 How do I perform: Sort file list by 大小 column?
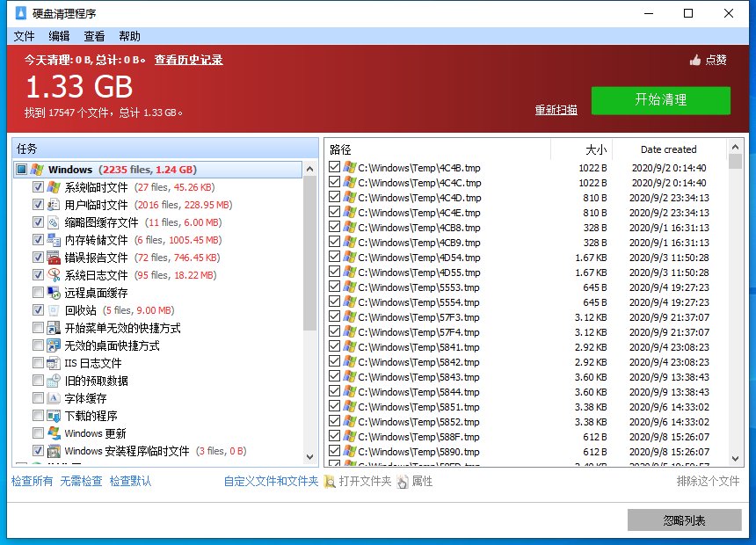[x=581, y=149]
